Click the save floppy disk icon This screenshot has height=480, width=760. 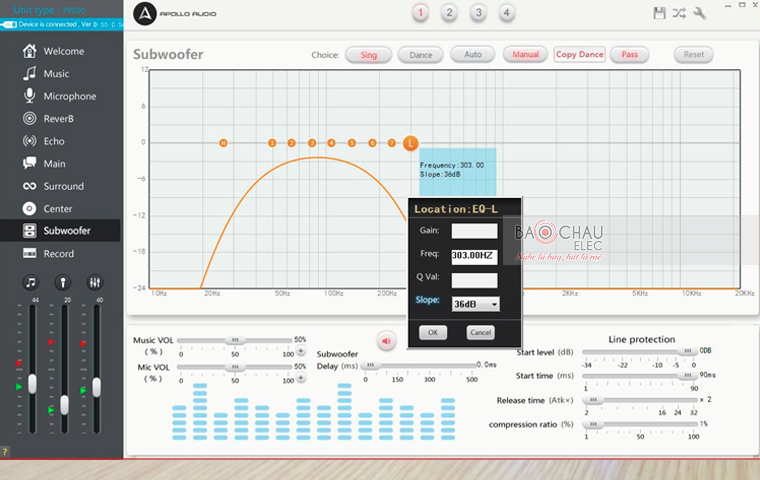[659, 13]
